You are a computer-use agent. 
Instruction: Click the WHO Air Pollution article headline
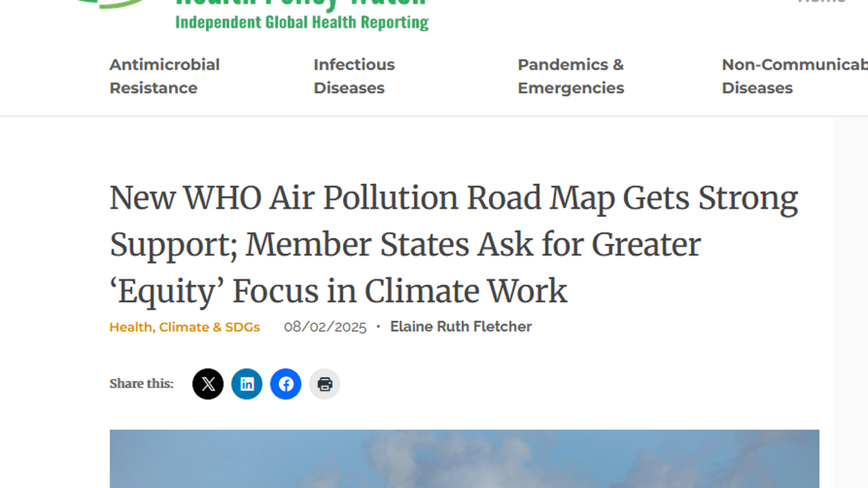pyautogui.click(x=453, y=244)
